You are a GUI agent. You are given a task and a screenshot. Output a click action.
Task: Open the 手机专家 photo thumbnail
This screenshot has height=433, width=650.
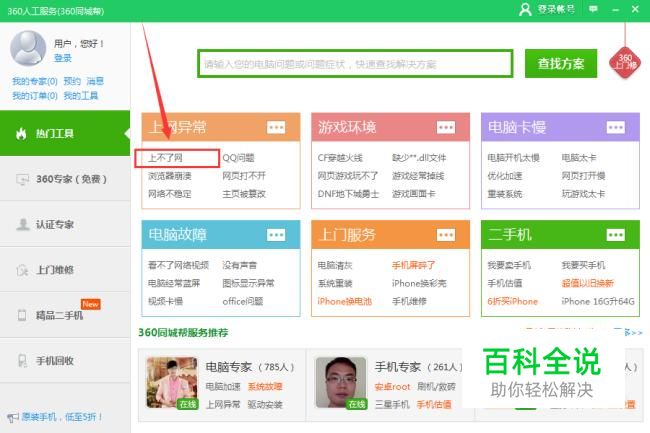341,382
